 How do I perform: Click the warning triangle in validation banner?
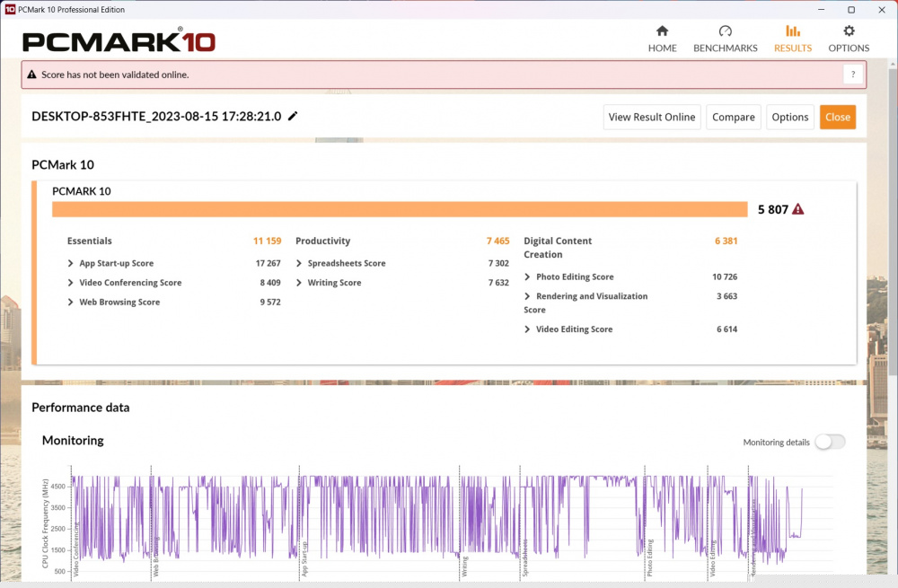tap(31, 75)
